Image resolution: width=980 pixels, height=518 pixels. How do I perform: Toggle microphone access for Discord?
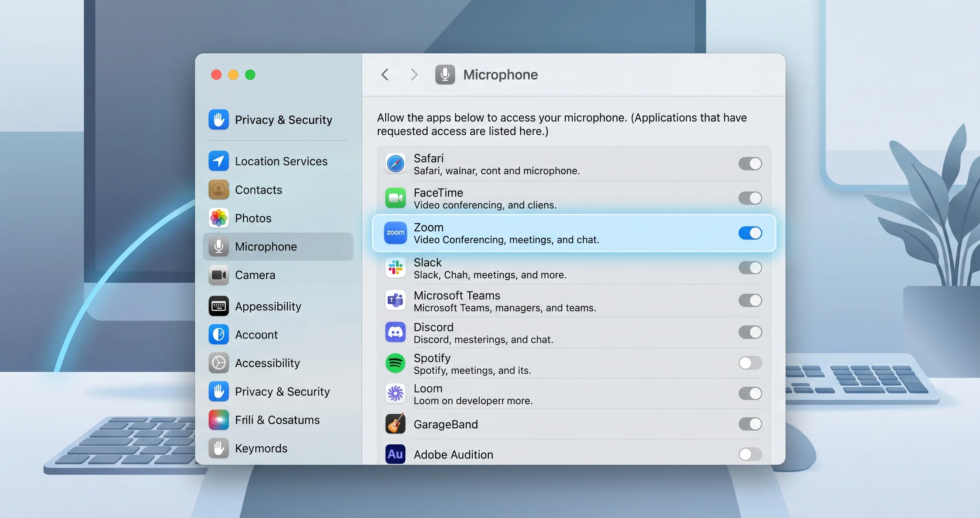pos(750,332)
